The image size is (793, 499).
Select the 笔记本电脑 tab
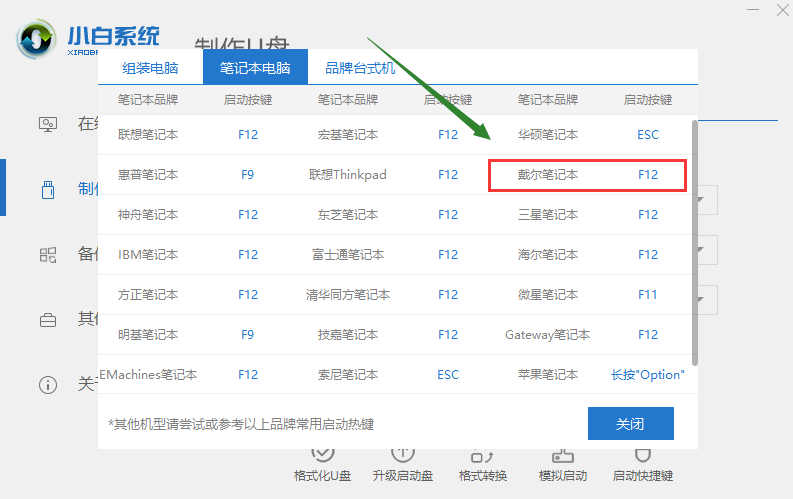point(255,68)
